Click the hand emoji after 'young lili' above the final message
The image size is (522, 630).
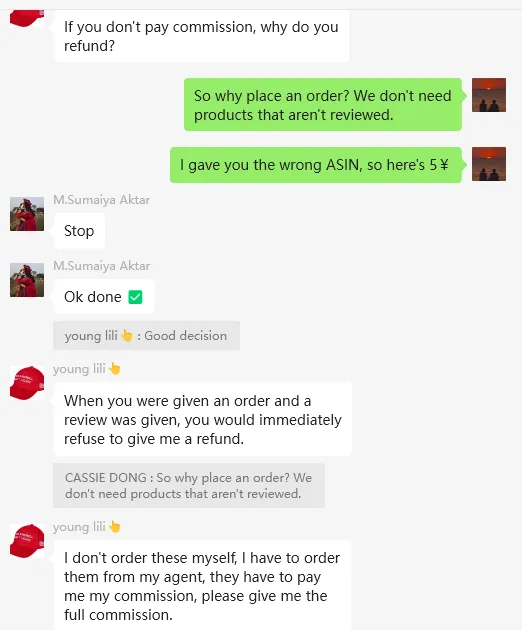point(115,526)
